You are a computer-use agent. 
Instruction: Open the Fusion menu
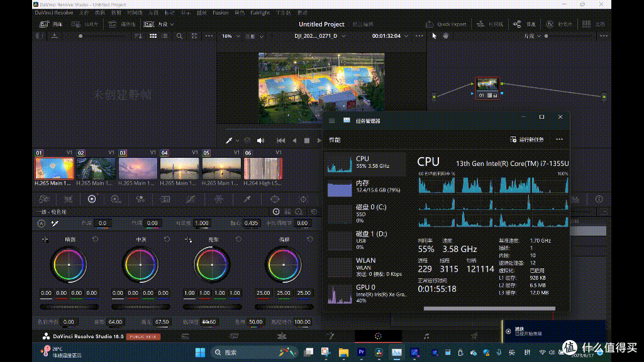tap(221, 13)
